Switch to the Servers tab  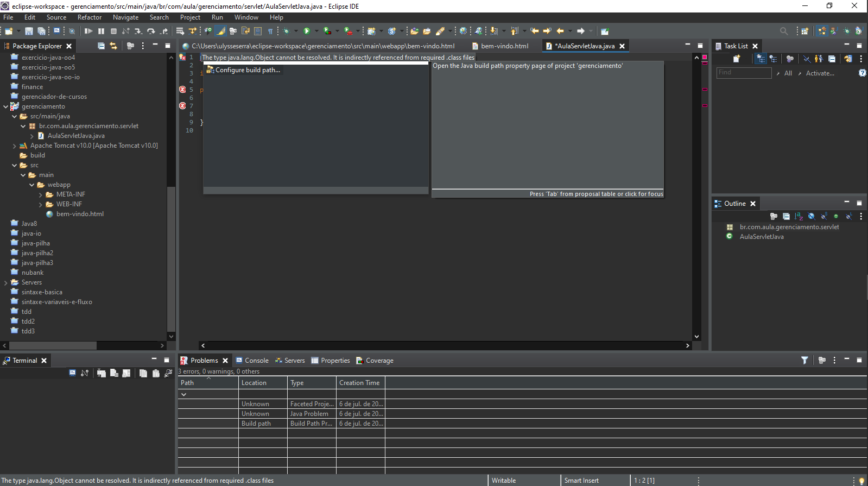[289, 361]
